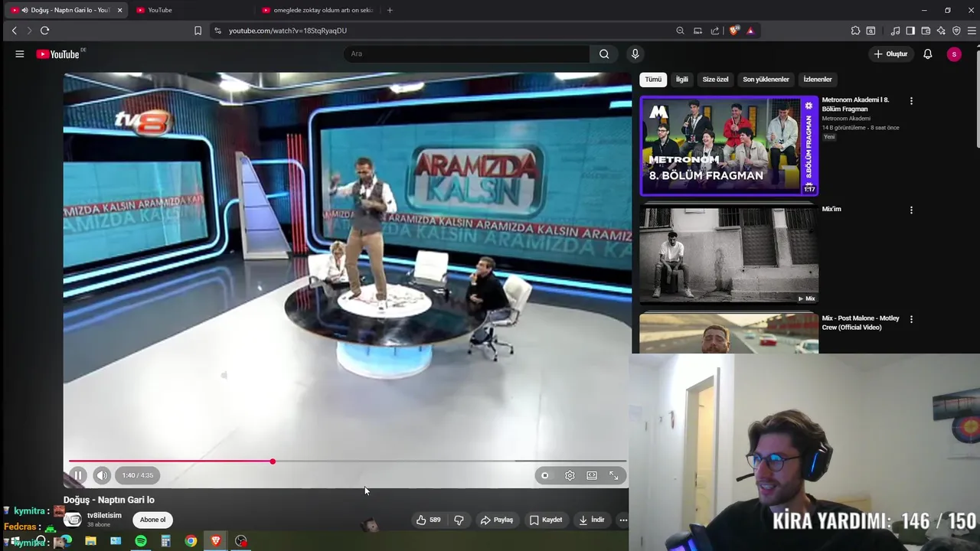Switch to the second YouTube tab

(x=191, y=10)
